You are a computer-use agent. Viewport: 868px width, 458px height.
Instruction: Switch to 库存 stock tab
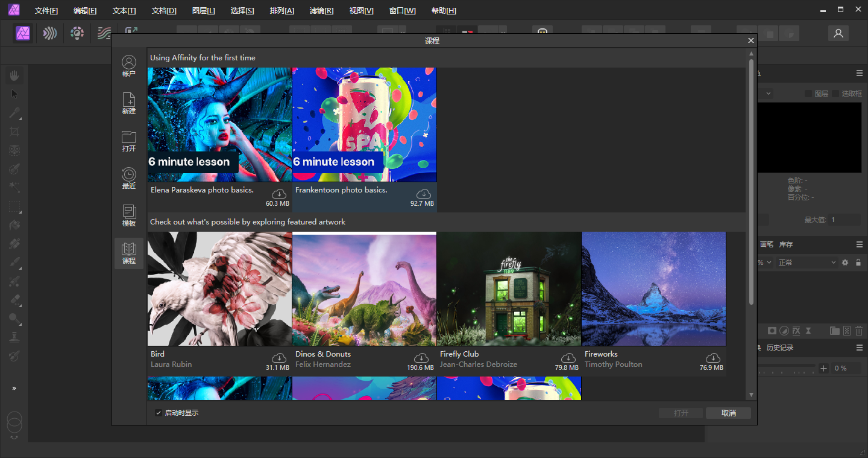(x=786, y=244)
